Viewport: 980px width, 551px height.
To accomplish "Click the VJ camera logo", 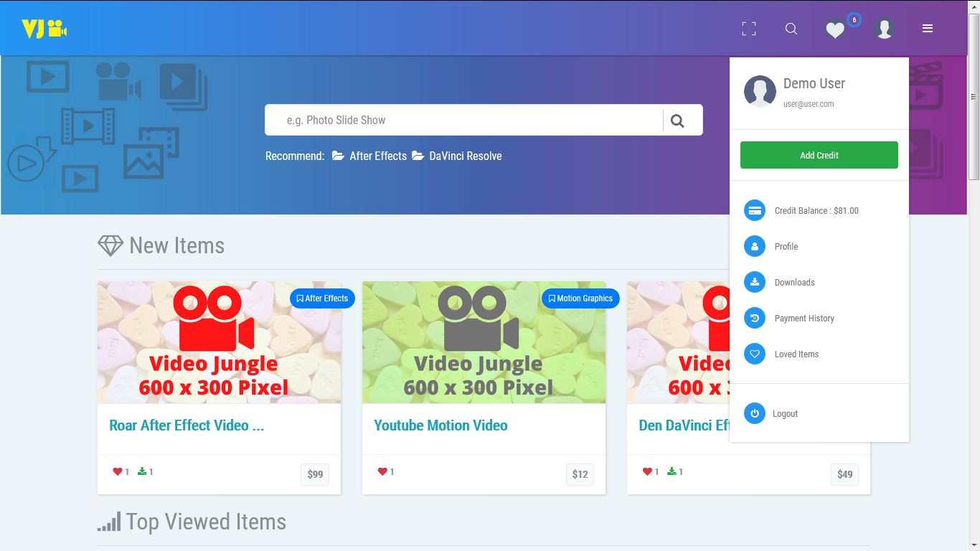I will 44,29.
